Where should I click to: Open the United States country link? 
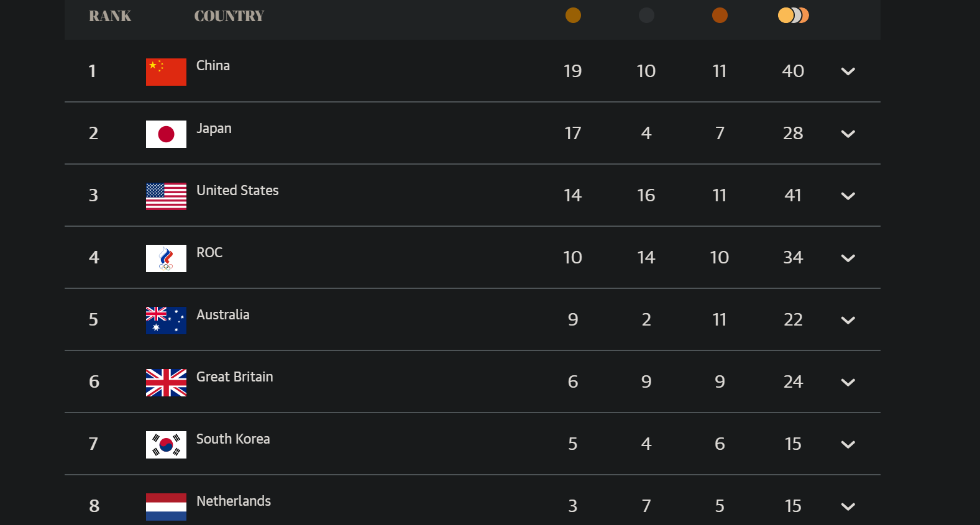click(237, 190)
